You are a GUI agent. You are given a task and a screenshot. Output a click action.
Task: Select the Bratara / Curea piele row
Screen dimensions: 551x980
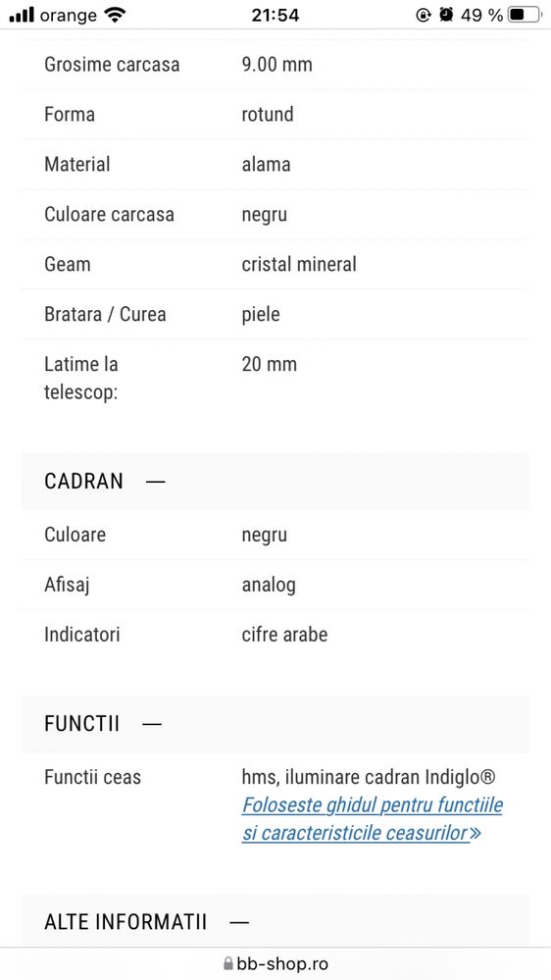point(275,314)
